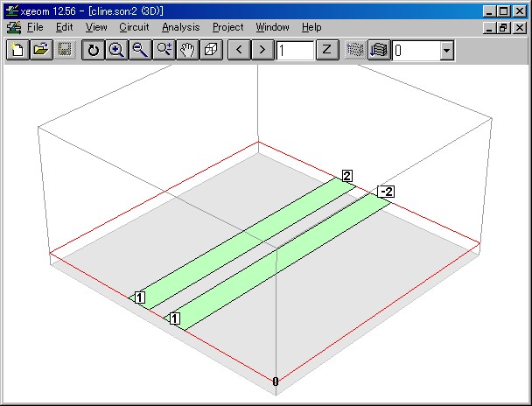Click the 3D cube view icon

[x=212, y=50]
